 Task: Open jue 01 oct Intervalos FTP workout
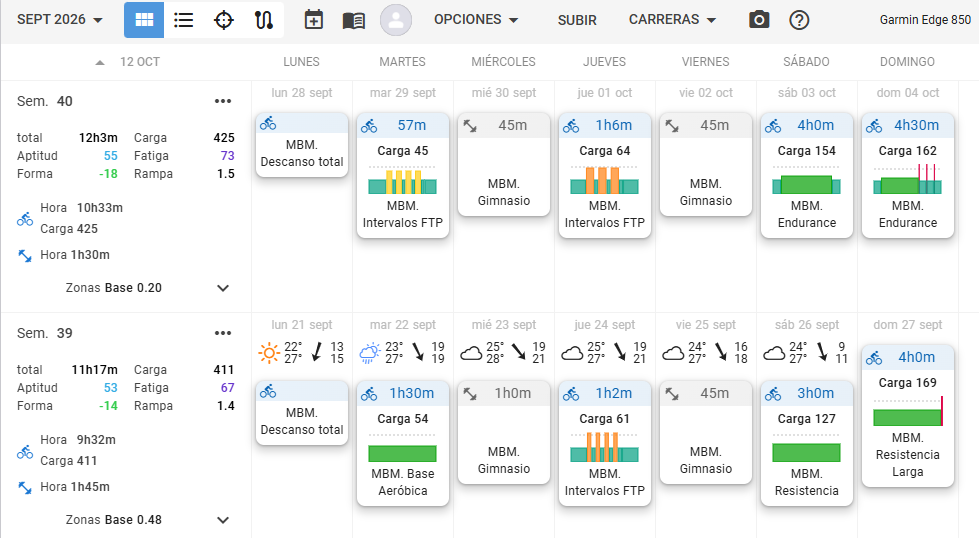click(604, 175)
